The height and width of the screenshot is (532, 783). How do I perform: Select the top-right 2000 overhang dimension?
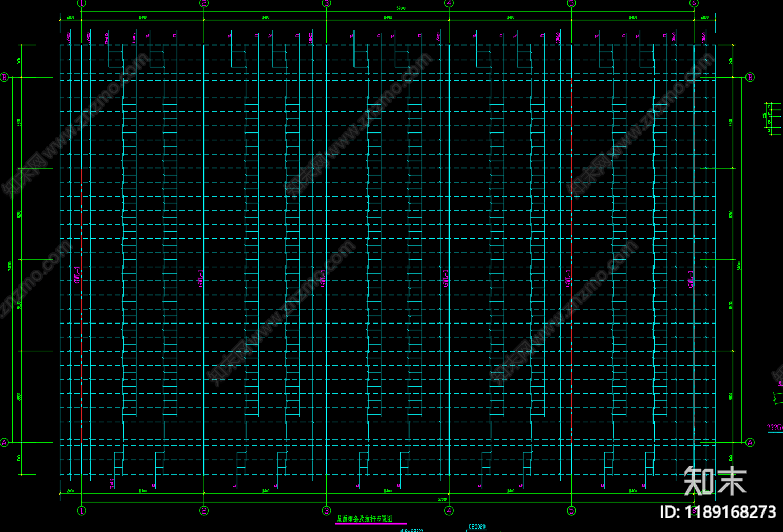tap(705, 17)
